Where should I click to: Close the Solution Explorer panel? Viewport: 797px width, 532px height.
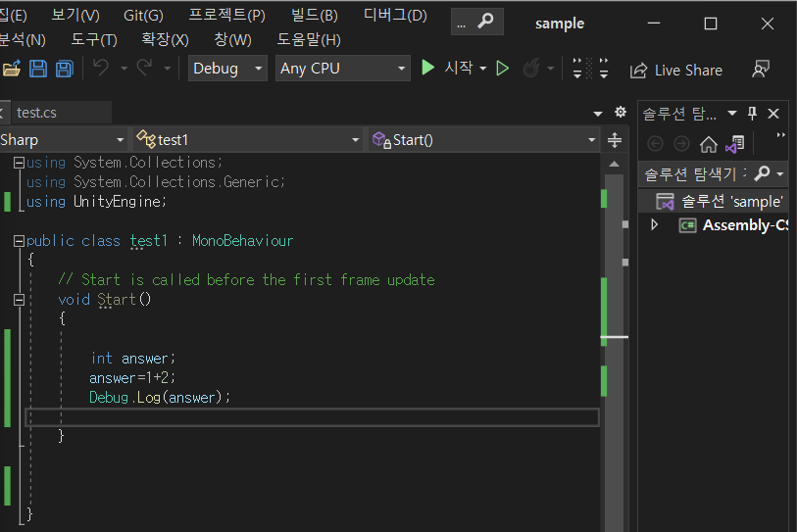(x=773, y=114)
